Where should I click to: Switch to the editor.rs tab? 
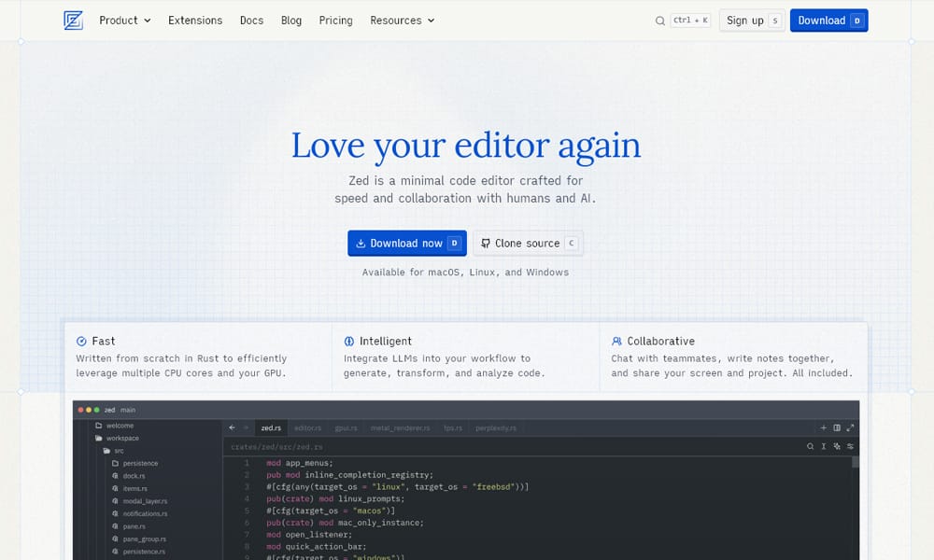pyautogui.click(x=308, y=427)
